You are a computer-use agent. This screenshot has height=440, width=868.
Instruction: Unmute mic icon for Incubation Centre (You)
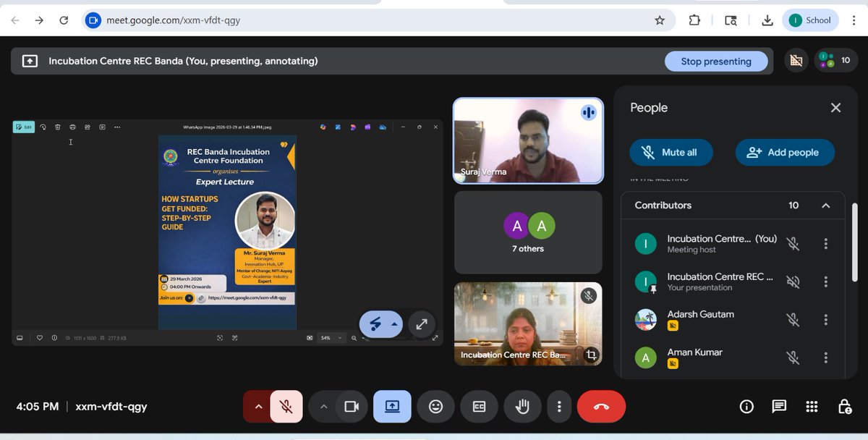pyautogui.click(x=793, y=244)
